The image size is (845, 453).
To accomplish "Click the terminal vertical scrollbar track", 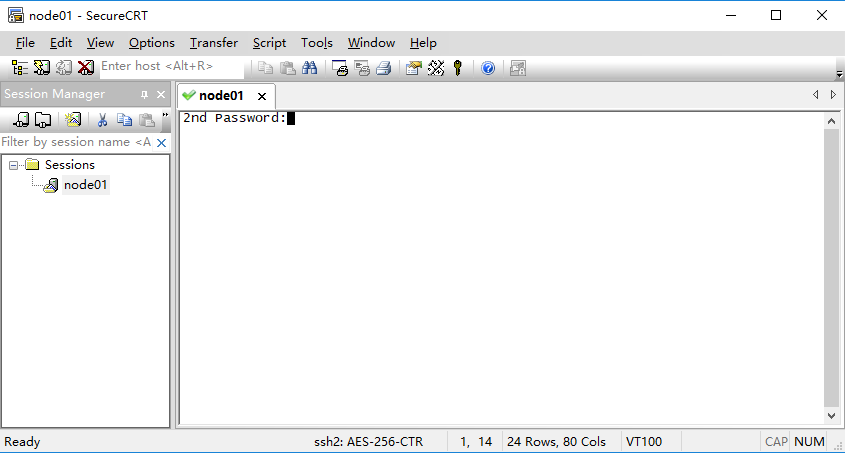I will pos(832,268).
